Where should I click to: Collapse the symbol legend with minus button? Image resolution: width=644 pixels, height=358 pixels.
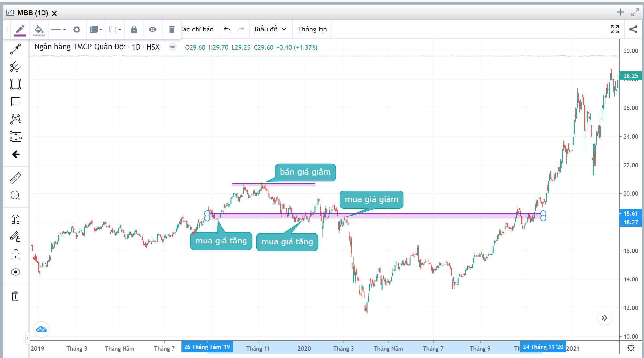(x=173, y=47)
